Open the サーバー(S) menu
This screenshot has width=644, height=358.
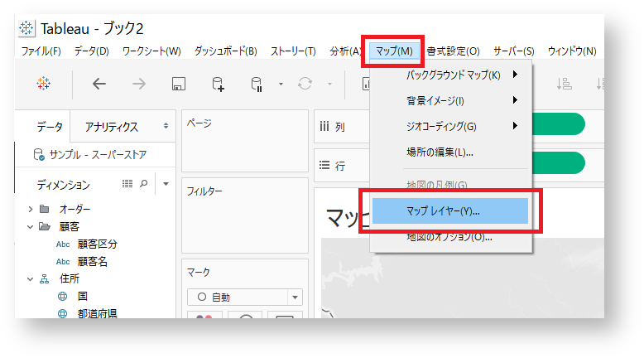(x=514, y=51)
